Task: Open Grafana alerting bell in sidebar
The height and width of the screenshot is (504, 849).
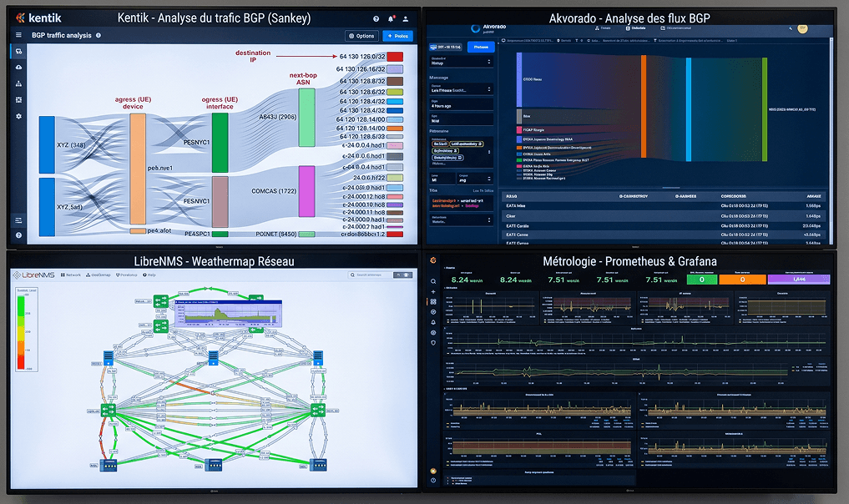Action: coord(433,322)
